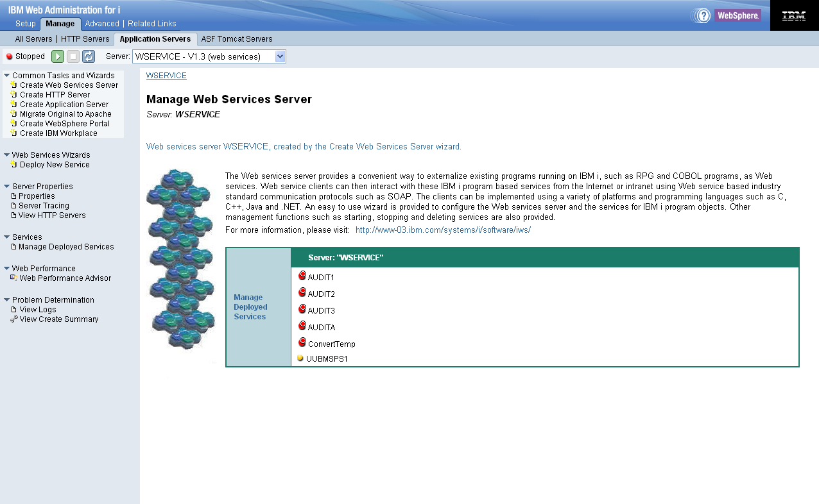Image resolution: width=819 pixels, height=504 pixels.
Task: Click the wizard icon beside Migrate Original to Apache
Action: pos(14,113)
